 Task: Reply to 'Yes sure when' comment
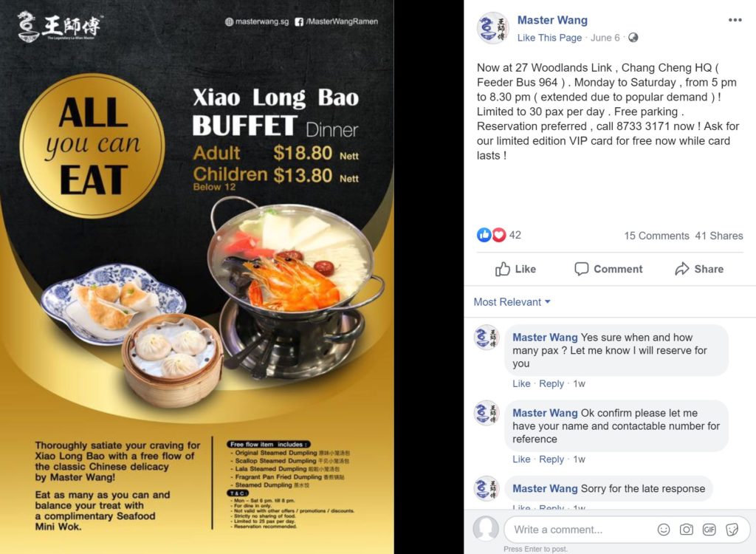pos(551,383)
